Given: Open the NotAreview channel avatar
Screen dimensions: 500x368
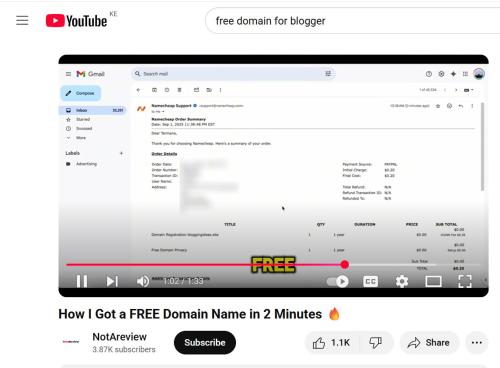Looking at the screenshot, I should click(71, 342).
